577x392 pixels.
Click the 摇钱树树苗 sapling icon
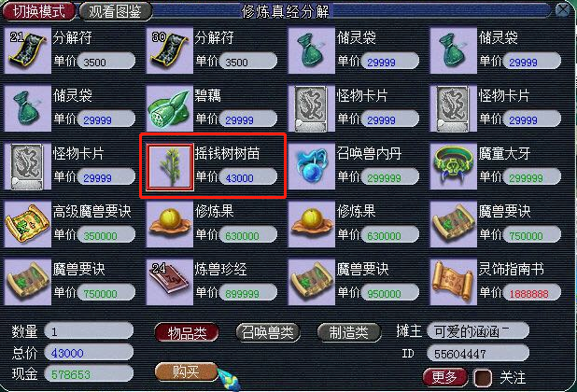pyautogui.click(x=170, y=167)
